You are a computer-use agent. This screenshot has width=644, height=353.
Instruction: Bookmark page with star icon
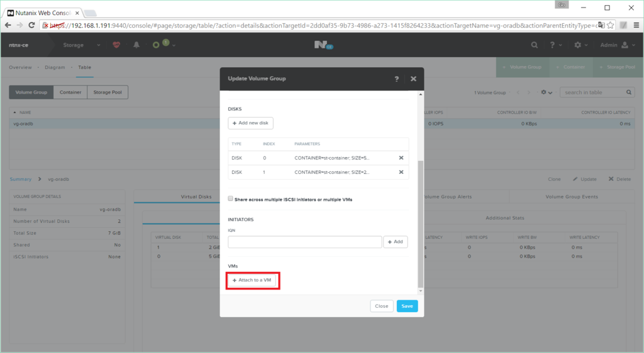pos(611,25)
